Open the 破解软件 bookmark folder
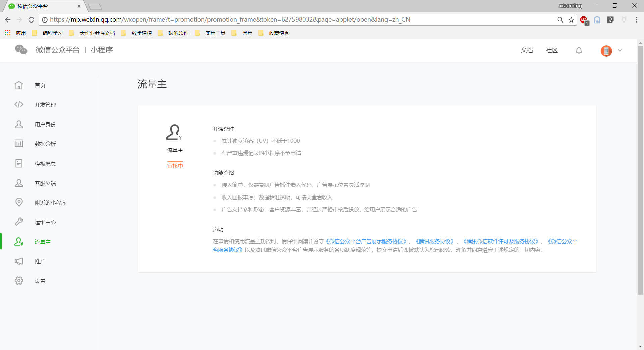This screenshot has height=350, width=644. (173, 33)
